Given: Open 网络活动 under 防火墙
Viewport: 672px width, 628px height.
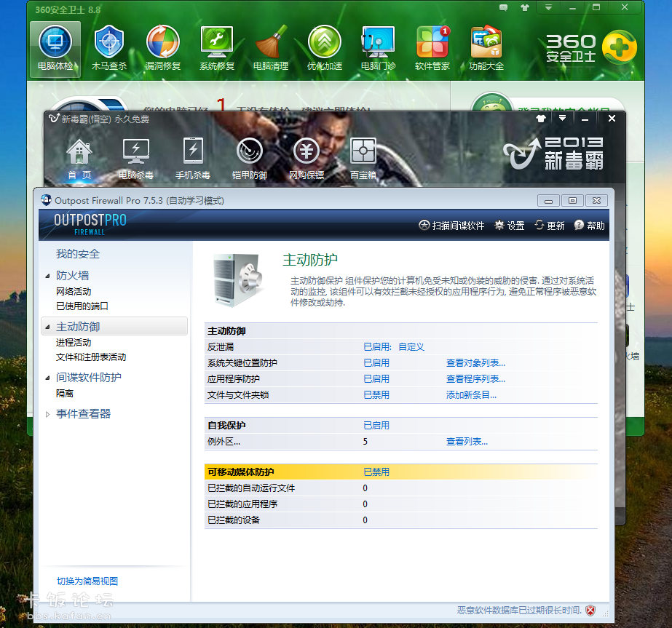Looking at the screenshot, I should tap(74, 292).
